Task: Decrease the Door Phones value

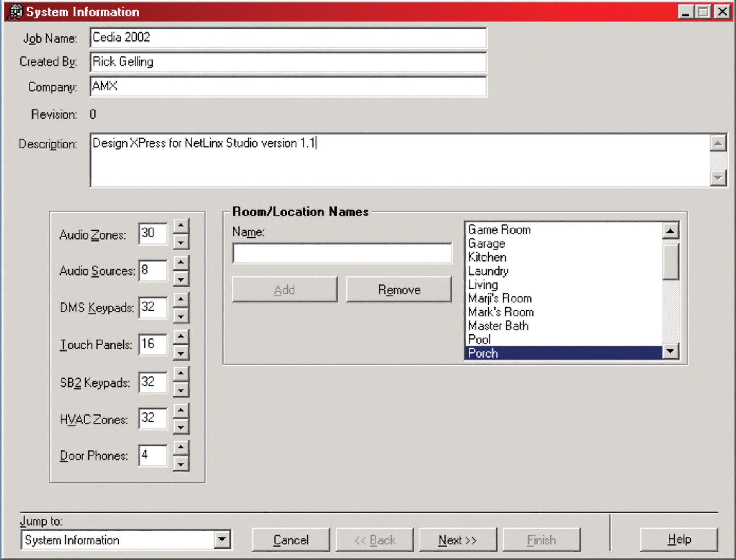Action: tap(181, 464)
